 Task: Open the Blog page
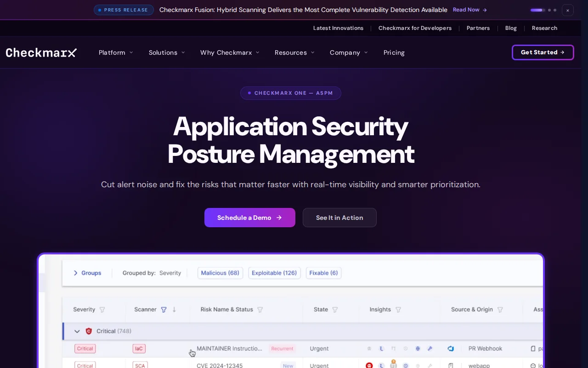[x=511, y=28]
